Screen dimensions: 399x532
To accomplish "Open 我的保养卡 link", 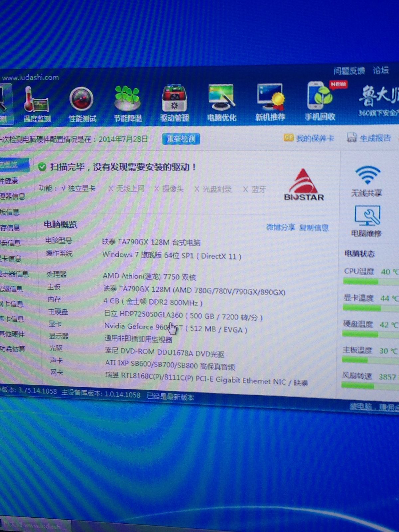I will pyautogui.click(x=315, y=138).
